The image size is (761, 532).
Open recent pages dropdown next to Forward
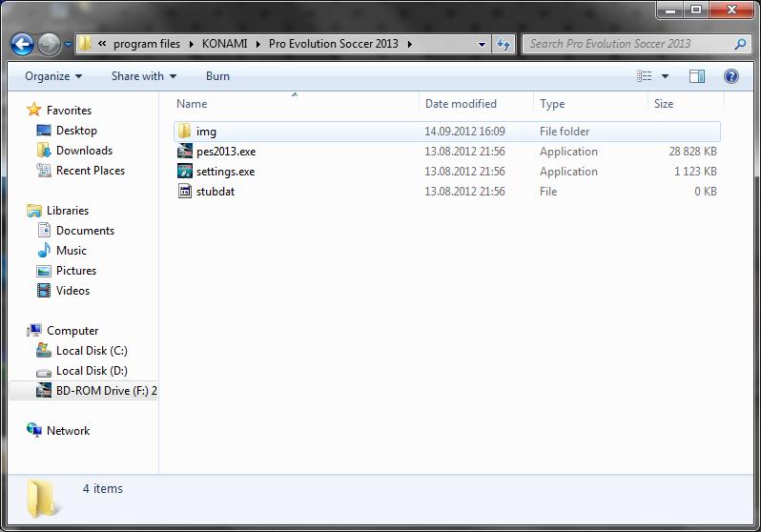(68, 44)
